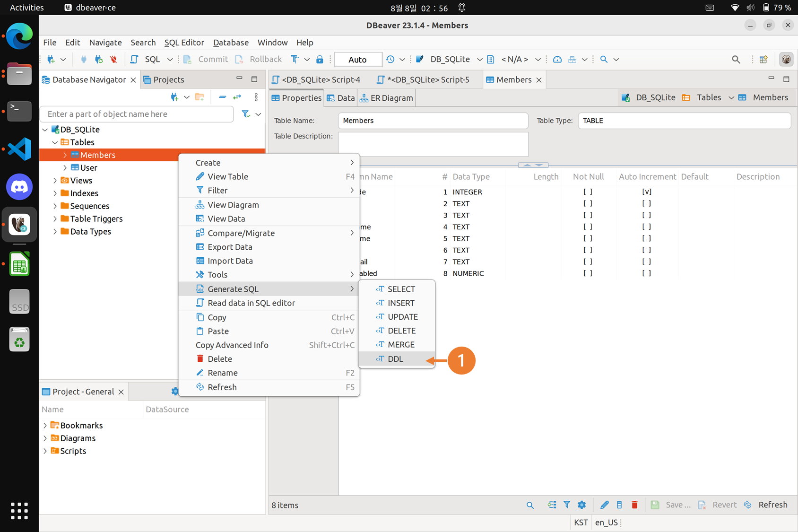The width and height of the screenshot is (798, 532).
Task: Select Scripts folder in Project panel
Action: [68, 451]
